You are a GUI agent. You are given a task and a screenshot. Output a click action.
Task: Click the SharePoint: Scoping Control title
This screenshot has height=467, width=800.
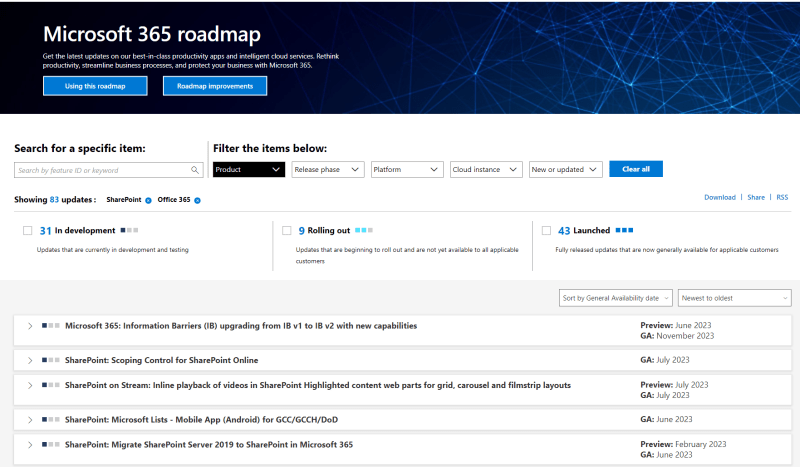[161, 360]
